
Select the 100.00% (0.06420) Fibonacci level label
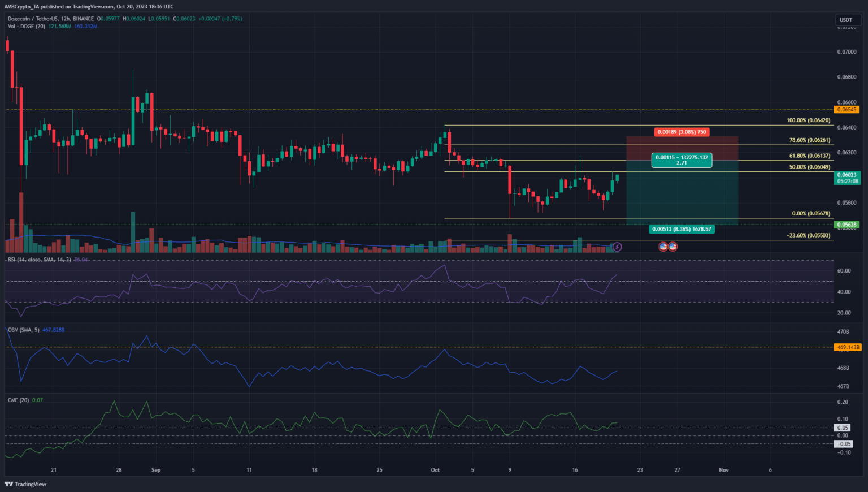point(808,120)
